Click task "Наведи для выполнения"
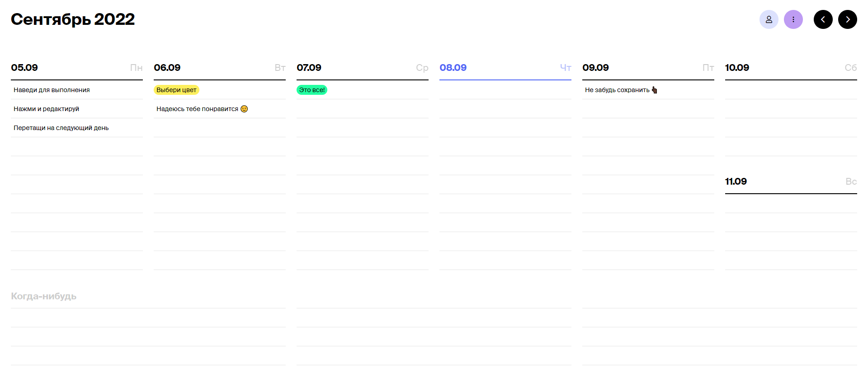This screenshot has height=377, width=868. [52, 90]
